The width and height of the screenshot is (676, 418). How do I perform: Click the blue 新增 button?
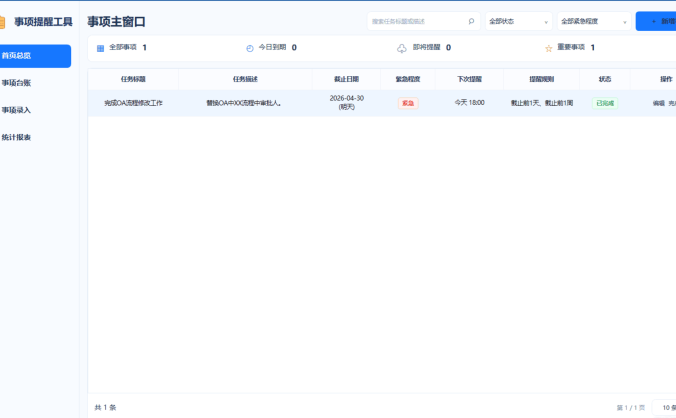coord(656,21)
